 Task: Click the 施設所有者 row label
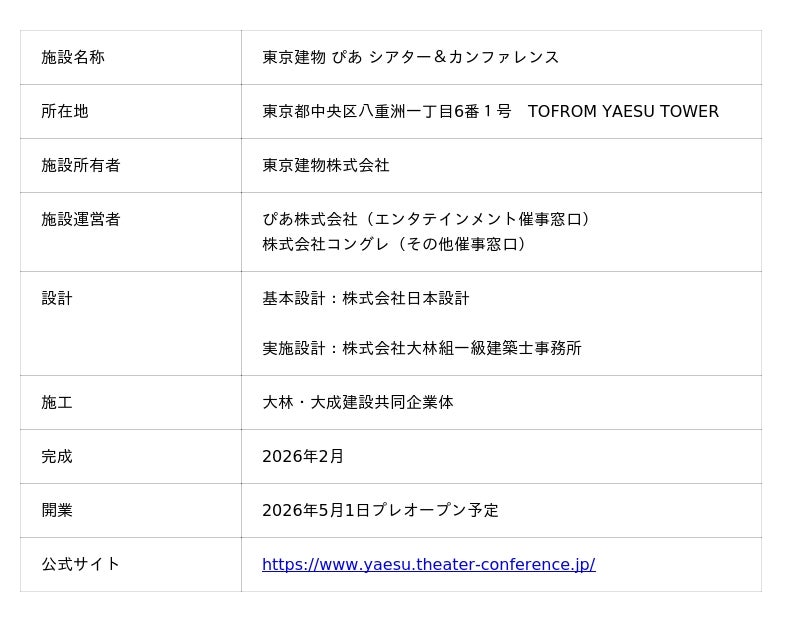(81, 166)
